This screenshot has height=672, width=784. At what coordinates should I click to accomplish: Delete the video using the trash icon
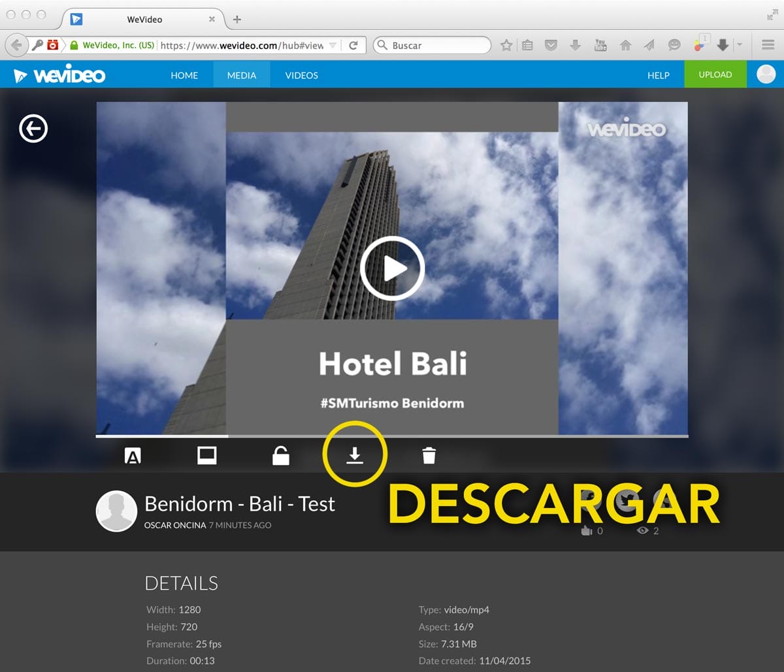(x=428, y=455)
